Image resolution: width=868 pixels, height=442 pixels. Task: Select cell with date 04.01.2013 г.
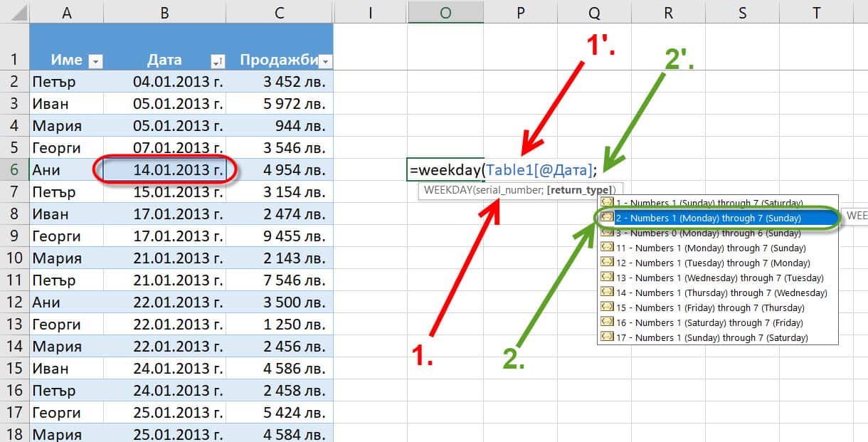pyautogui.click(x=164, y=81)
